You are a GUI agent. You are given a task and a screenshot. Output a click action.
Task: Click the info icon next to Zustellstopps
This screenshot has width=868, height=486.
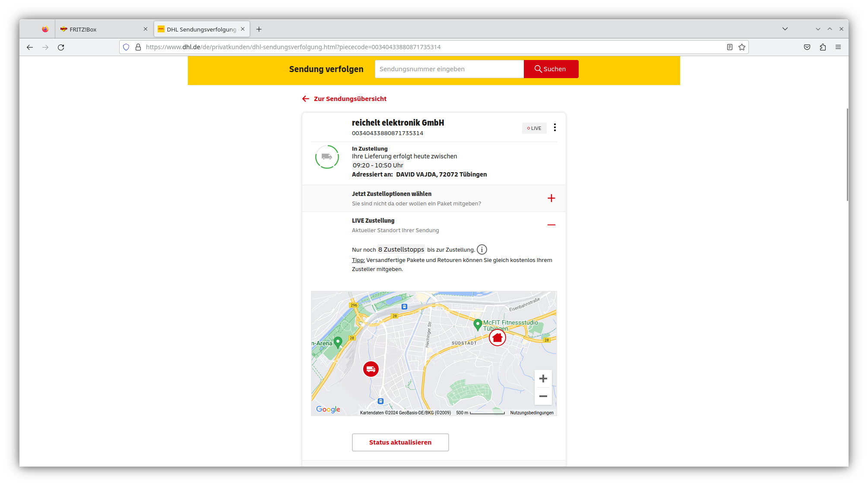pyautogui.click(x=482, y=249)
